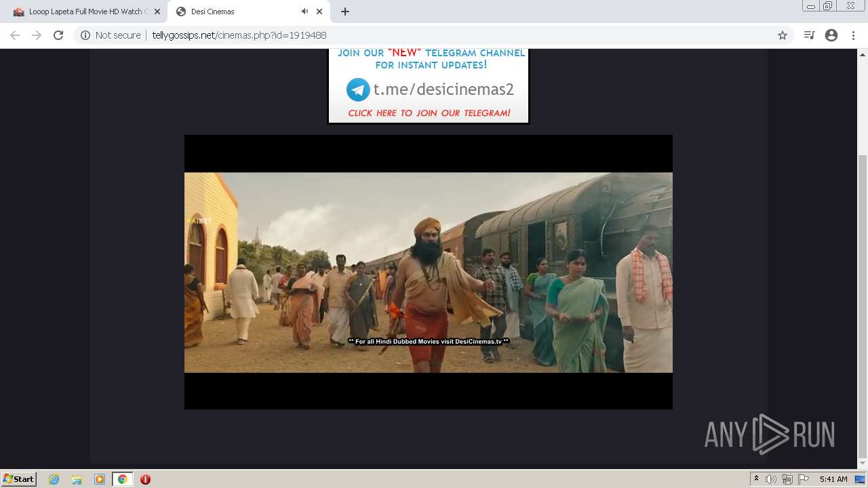Viewport: 868px width, 488px height.
Task: Open the red Opera taskbar icon
Action: pyautogui.click(x=145, y=479)
